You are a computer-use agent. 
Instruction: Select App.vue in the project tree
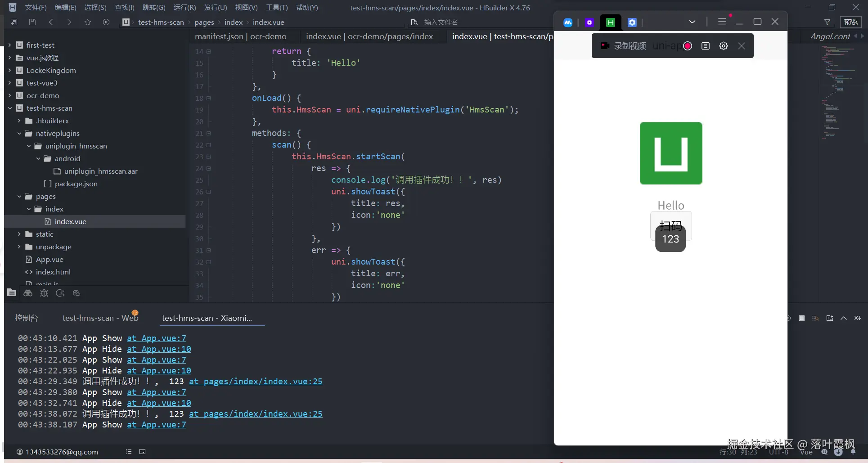coord(49,259)
